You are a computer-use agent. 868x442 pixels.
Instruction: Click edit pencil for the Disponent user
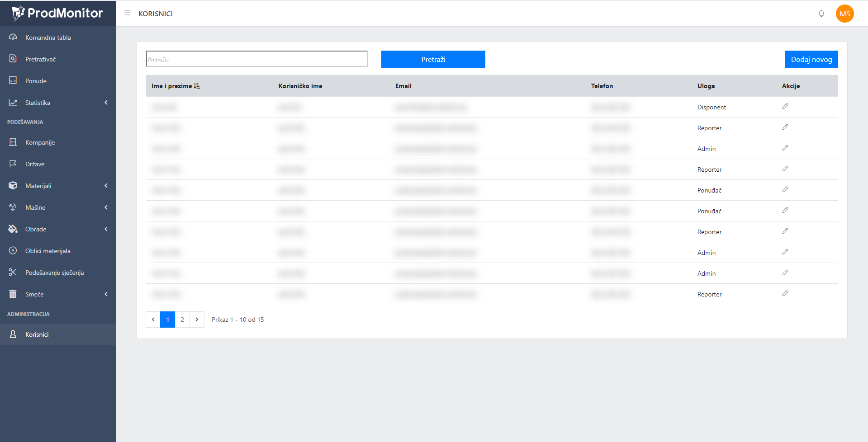[x=785, y=106]
